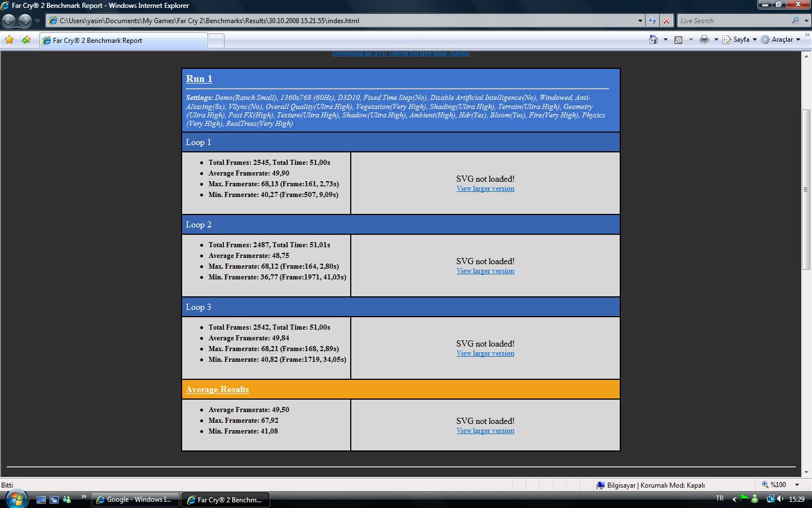This screenshot has width=812, height=508.
Task: Open a new blank tab
Action: click(x=216, y=41)
